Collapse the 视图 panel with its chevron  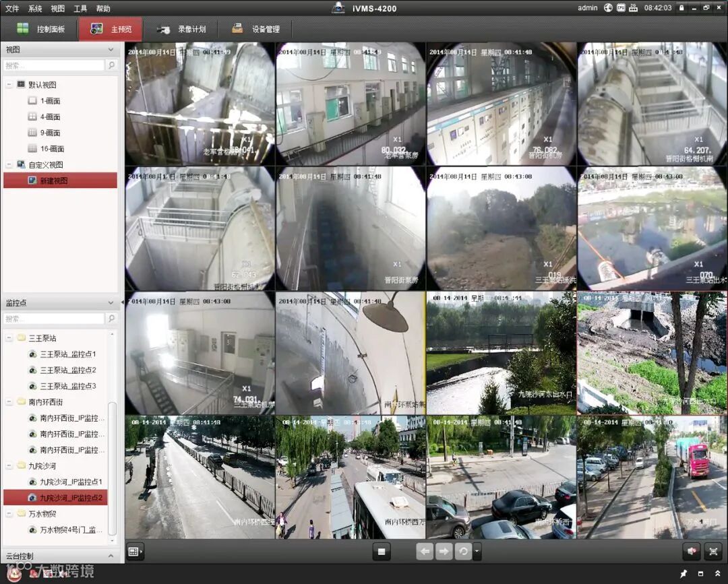click(x=111, y=49)
